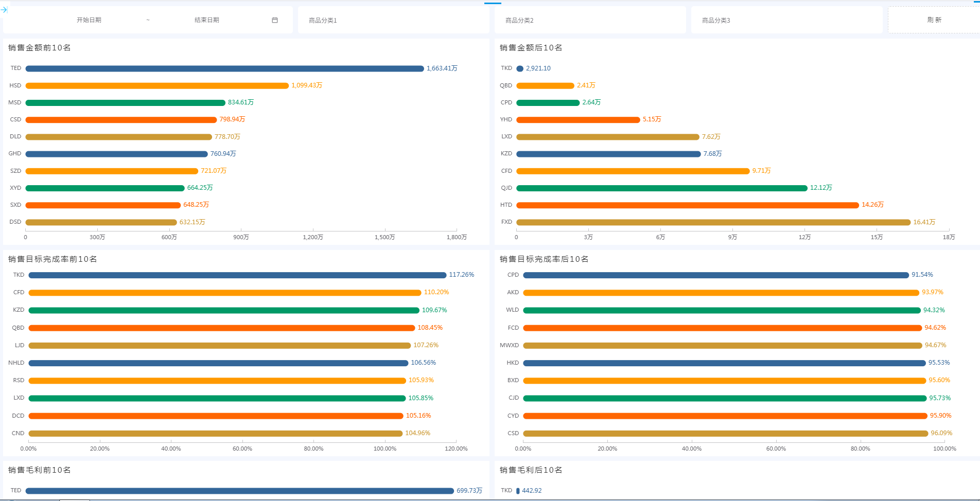The width and height of the screenshot is (980, 501).
Task: Click the expand sidebar arrow icon
Action: [x=4, y=10]
